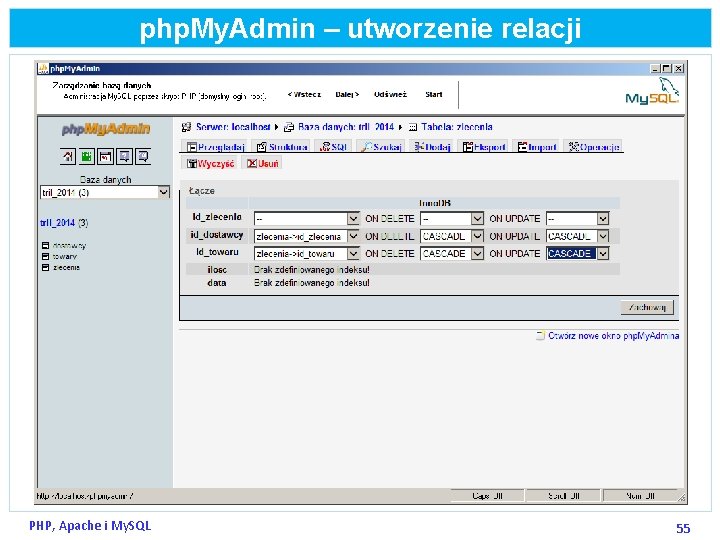Click the table icon beside dostawcy
720x540 pixels.
[45, 246]
